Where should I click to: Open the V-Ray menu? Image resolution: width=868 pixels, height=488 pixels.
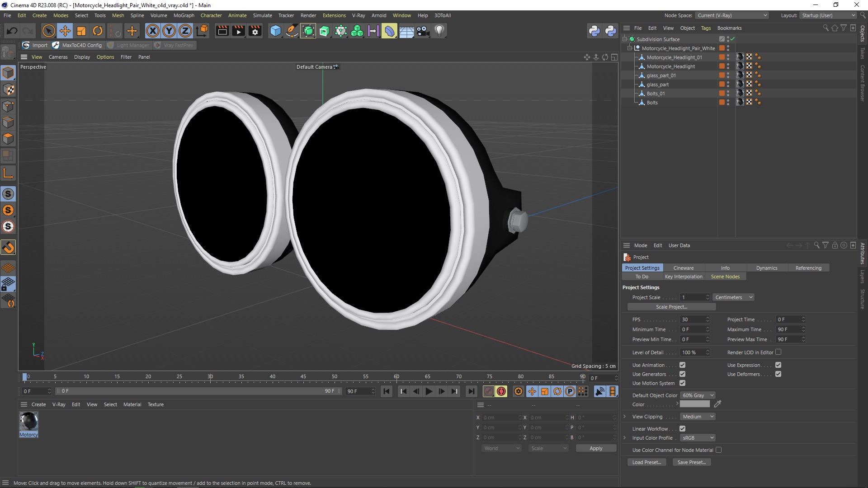[x=359, y=15]
